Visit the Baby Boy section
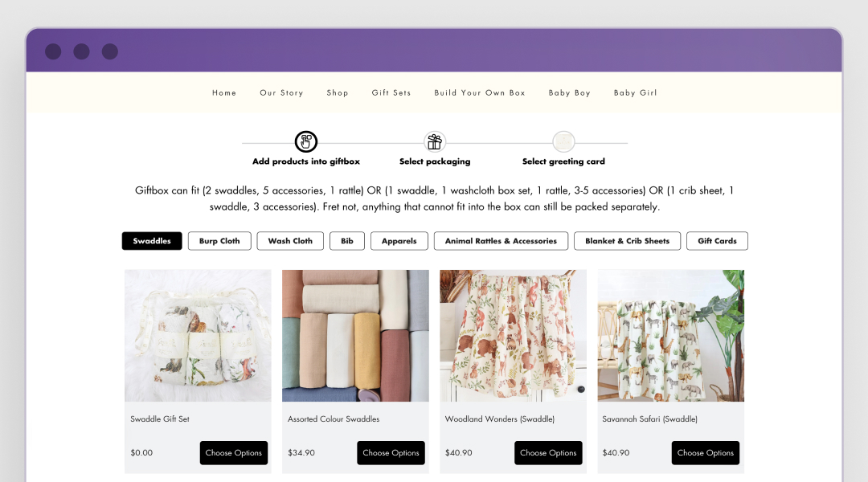Viewport: 868px width, 482px height. (570, 93)
